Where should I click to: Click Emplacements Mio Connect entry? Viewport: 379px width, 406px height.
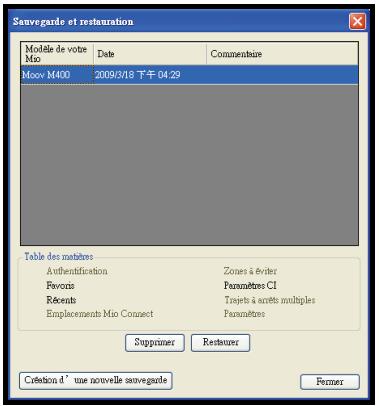pyautogui.click(x=100, y=314)
